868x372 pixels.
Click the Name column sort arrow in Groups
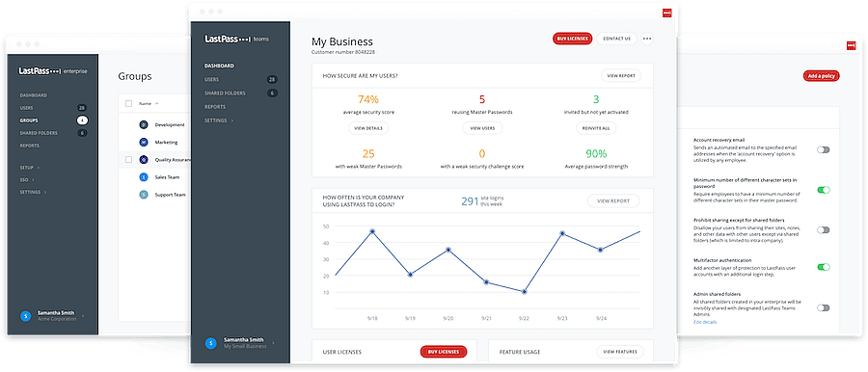[x=156, y=103]
